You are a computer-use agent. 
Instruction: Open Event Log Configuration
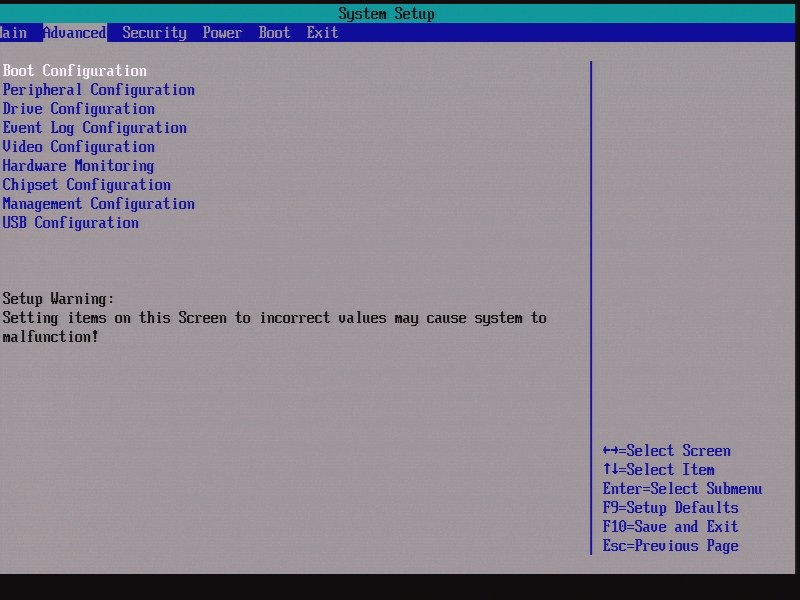93,127
